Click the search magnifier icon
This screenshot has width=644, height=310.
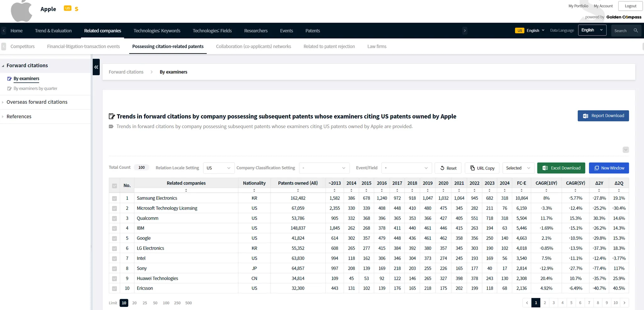coord(636,30)
